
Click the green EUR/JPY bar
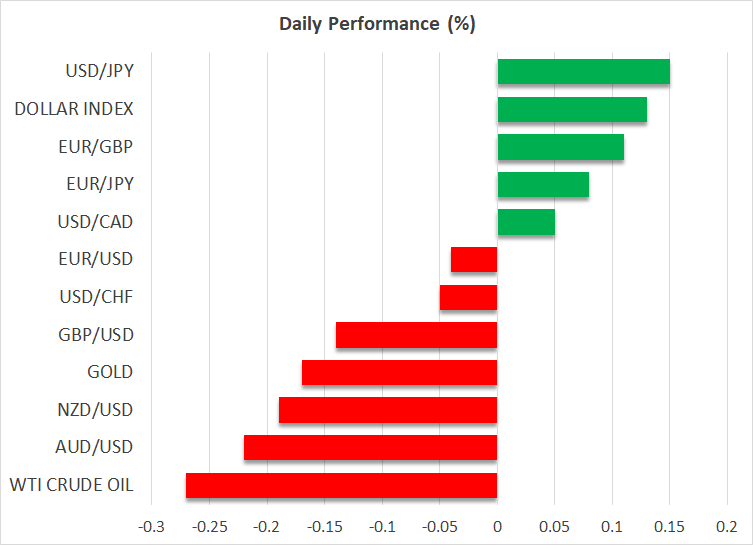[x=543, y=185]
